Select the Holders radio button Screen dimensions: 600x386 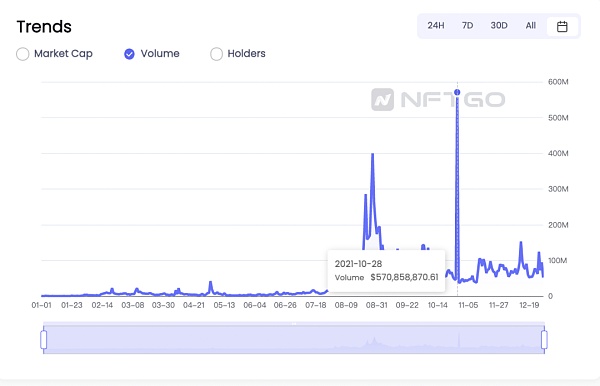216,54
